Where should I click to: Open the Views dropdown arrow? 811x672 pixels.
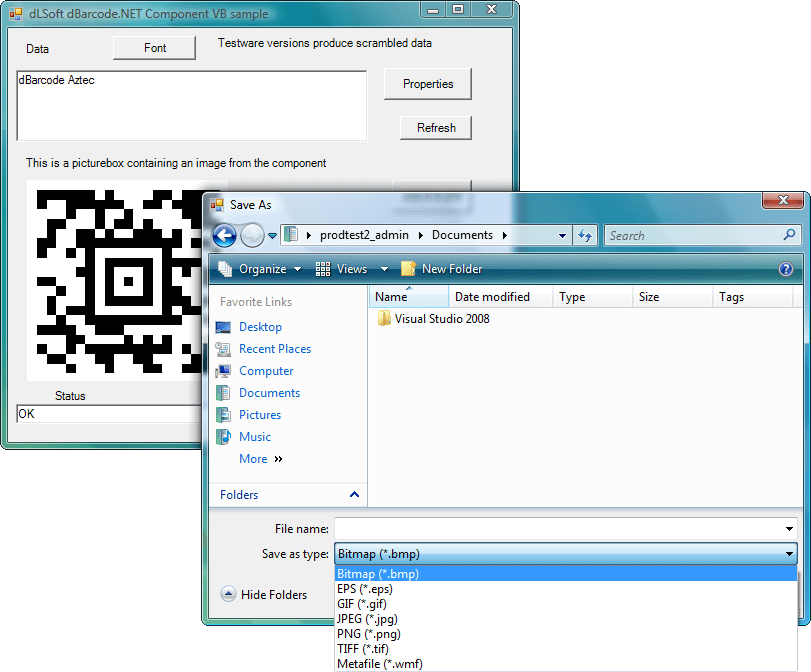[x=384, y=269]
